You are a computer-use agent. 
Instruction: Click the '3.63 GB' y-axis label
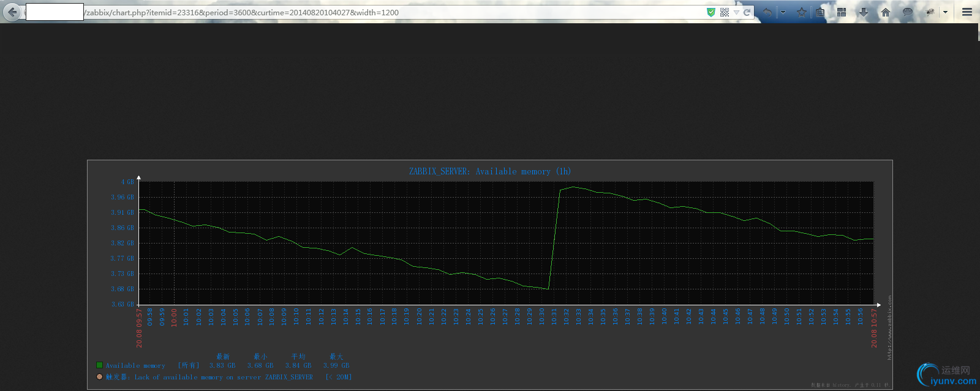pyautogui.click(x=123, y=304)
